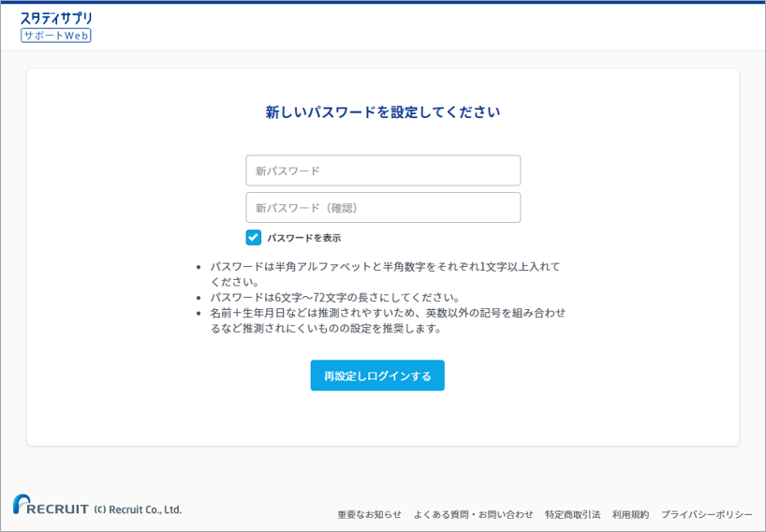Screen dimensions: 766x532
Task: Open the 重要なお知らせ footer link
Action: click(x=369, y=514)
